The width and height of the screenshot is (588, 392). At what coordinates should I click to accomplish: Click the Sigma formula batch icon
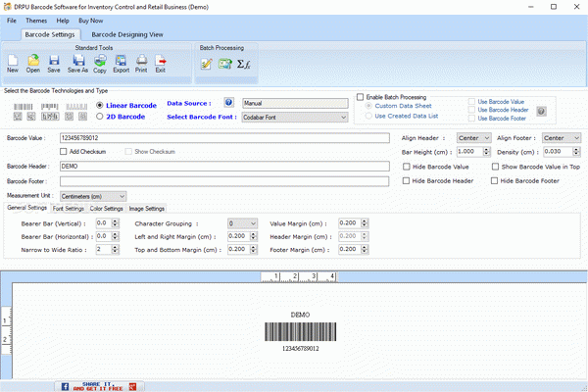(243, 64)
